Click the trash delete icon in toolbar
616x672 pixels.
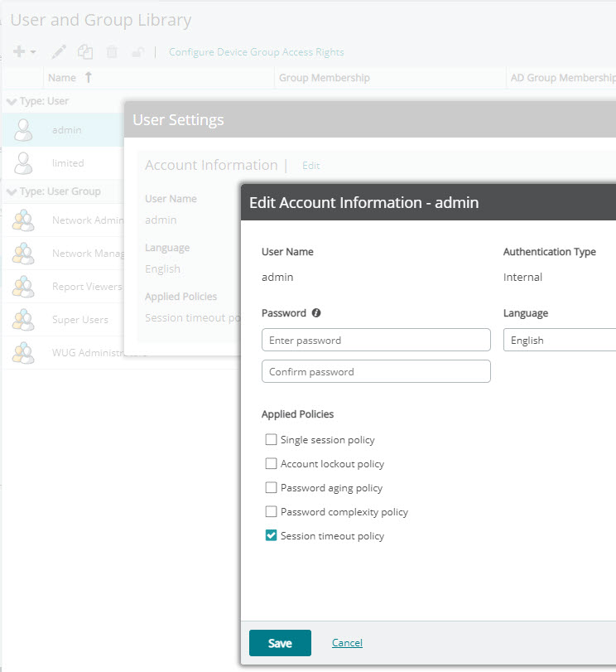[112, 52]
